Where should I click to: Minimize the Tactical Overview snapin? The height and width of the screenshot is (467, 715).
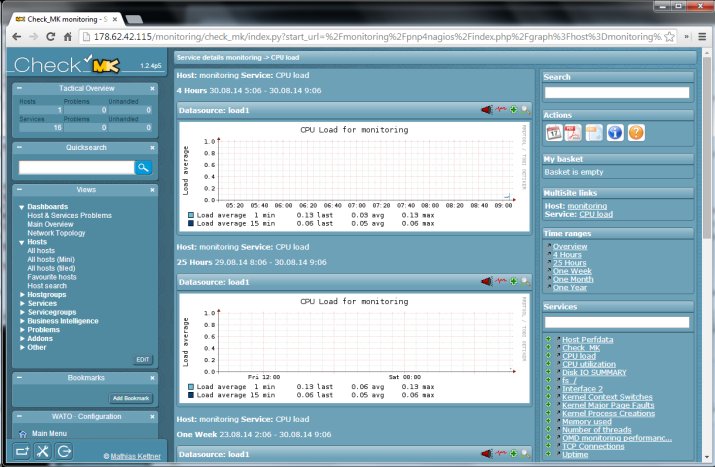(x=19, y=88)
